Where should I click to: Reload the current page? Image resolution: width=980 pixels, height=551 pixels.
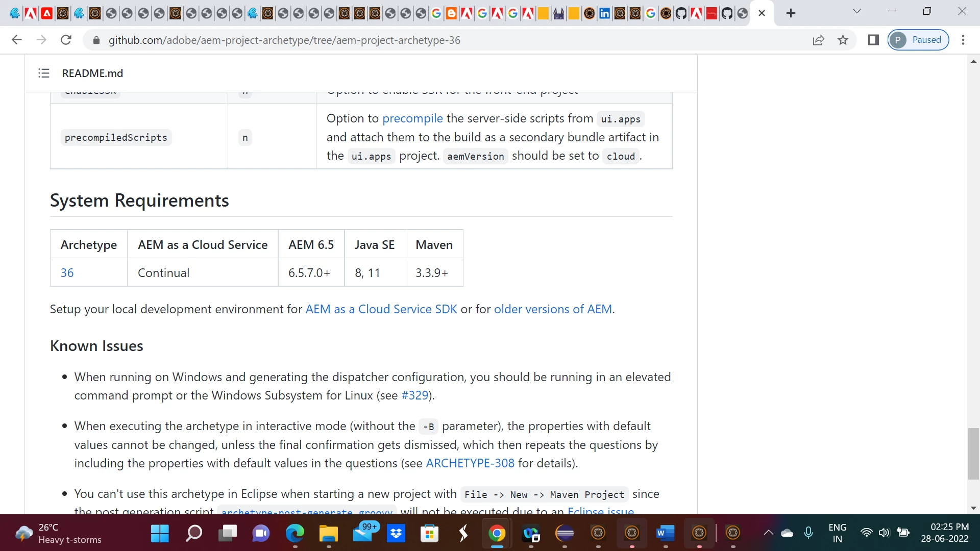[x=66, y=40]
